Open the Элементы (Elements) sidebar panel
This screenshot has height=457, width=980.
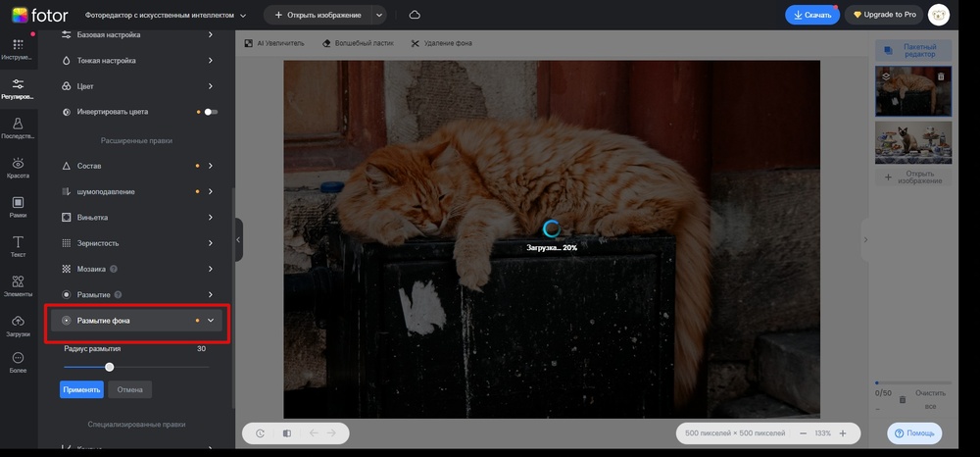18,285
